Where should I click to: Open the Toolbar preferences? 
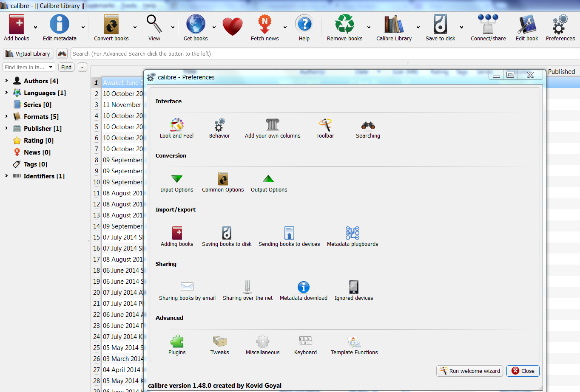point(325,129)
